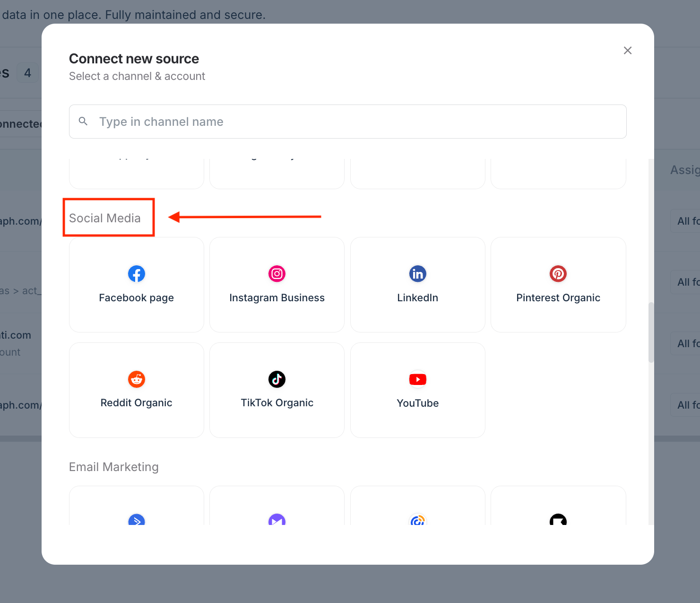Choose the TikTok Organic icon
The height and width of the screenshot is (603, 700).
(277, 379)
